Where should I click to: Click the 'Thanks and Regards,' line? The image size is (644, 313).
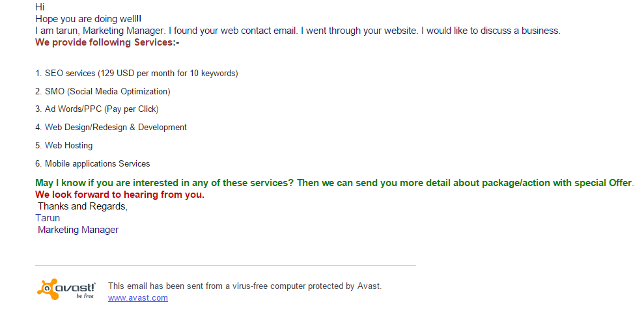point(83,206)
